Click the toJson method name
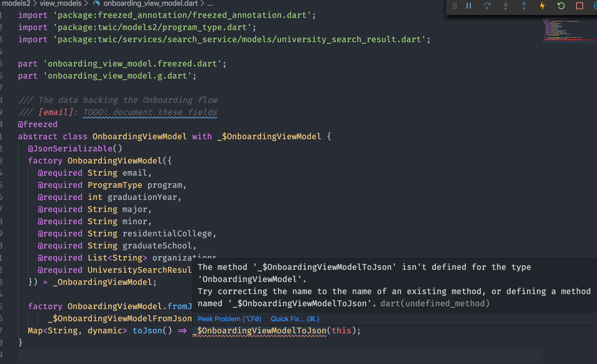The width and height of the screenshot is (597, 364). coord(147,330)
